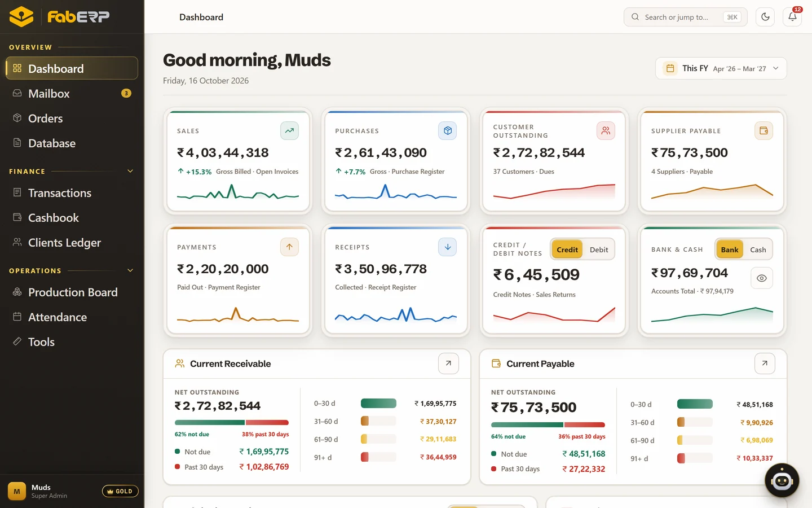Switch notes card to Debit
This screenshot has height=508, width=812.
[x=599, y=249]
